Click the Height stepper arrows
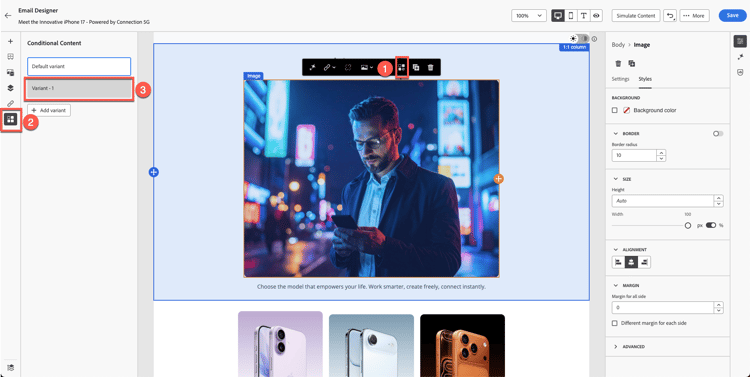750x377 pixels. coord(718,201)
